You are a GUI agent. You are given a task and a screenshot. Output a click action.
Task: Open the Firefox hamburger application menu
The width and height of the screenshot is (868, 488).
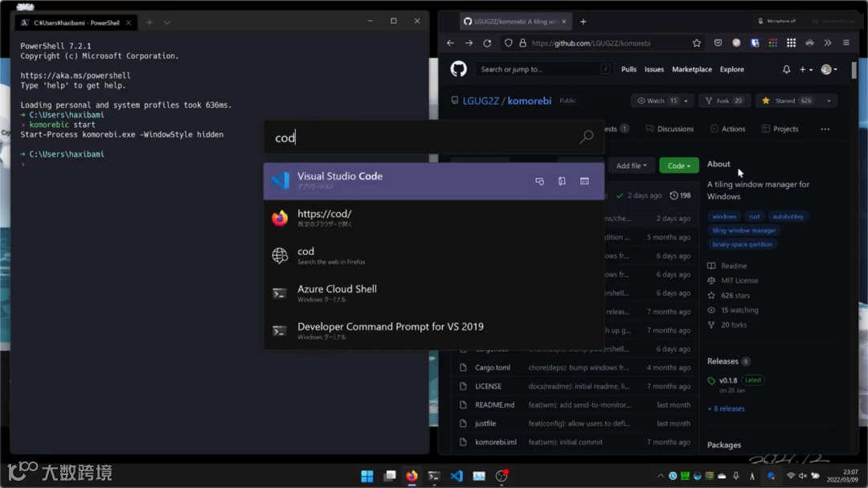pyautogui.click(x=845, y=43)
